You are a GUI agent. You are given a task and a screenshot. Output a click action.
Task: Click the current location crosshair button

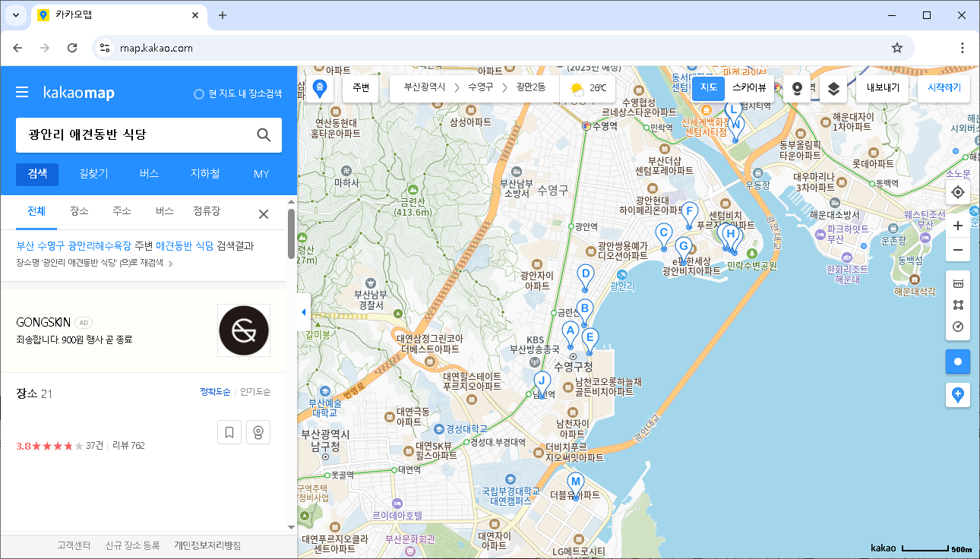point(958,192)
